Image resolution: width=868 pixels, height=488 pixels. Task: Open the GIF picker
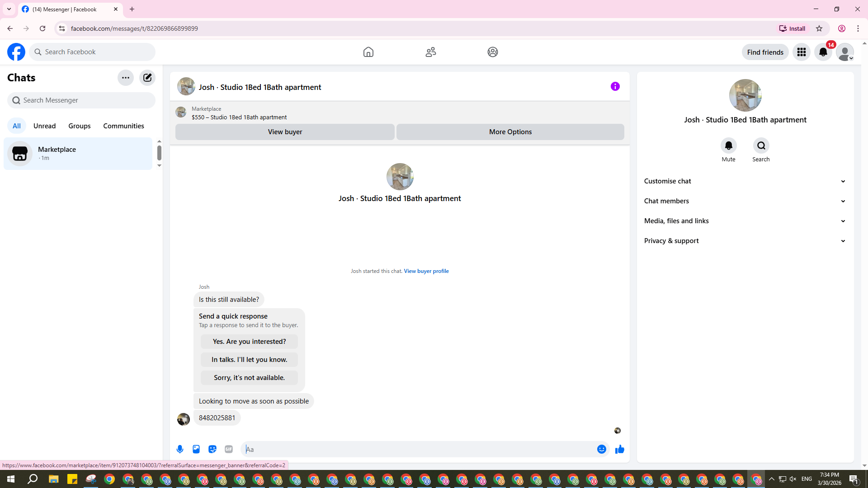(x=229, y=449)
